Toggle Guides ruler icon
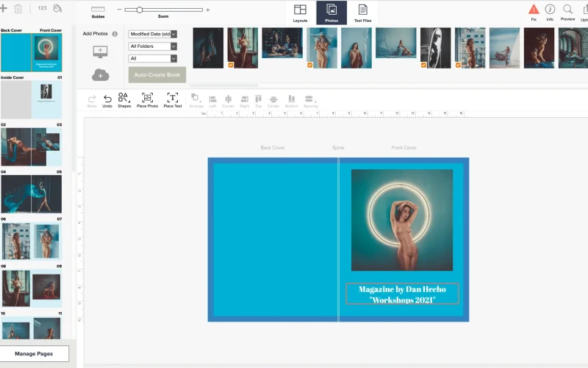The height and width of the screenshot is (368, 588). click(x=98, y=10)
